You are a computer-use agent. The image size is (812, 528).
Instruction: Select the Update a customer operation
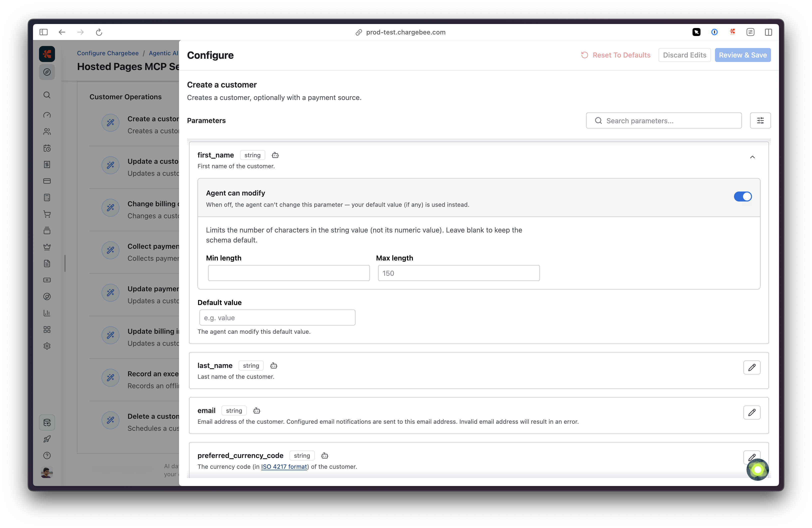pos(134,167)
